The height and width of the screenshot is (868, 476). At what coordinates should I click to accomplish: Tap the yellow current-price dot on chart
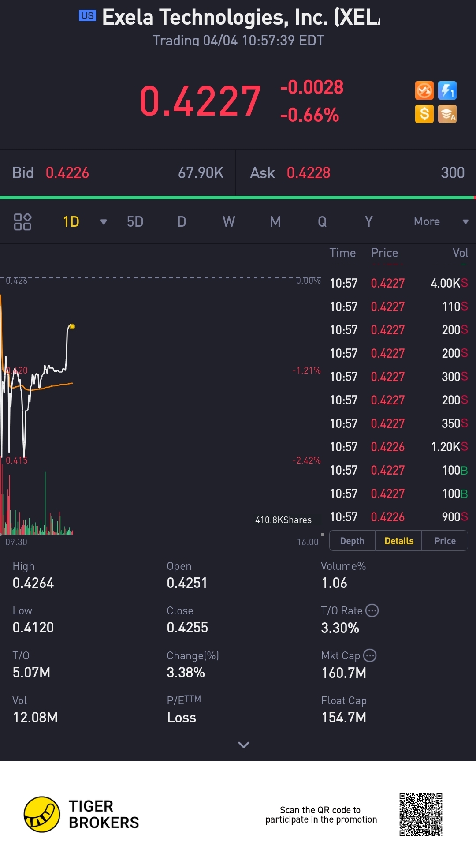72,327
